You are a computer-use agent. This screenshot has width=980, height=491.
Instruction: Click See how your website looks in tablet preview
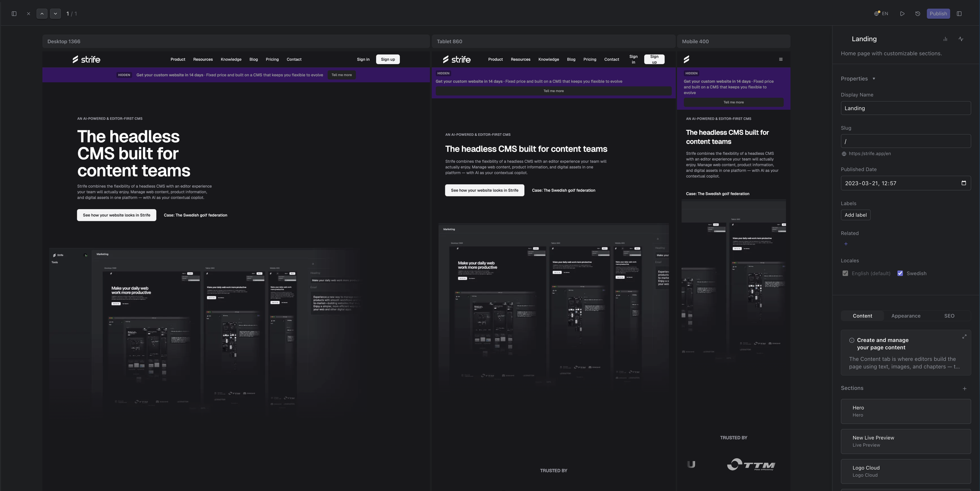(x=485, y=190)
